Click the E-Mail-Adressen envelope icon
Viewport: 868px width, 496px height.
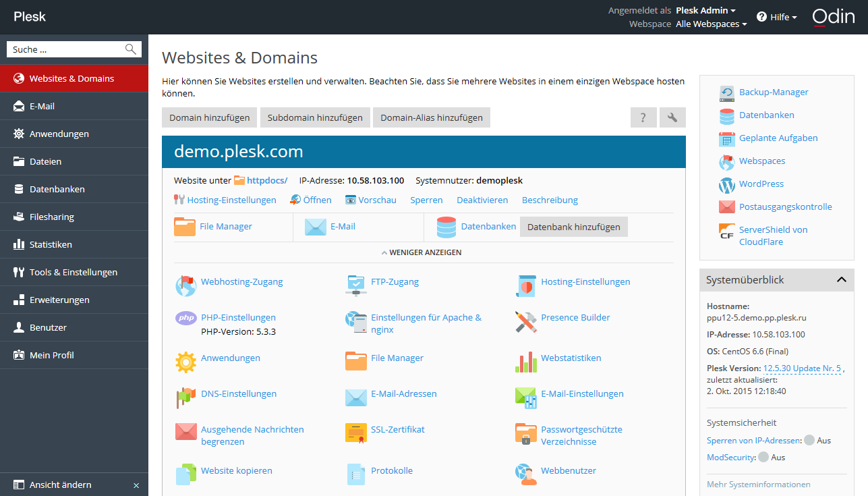(355, 397)
